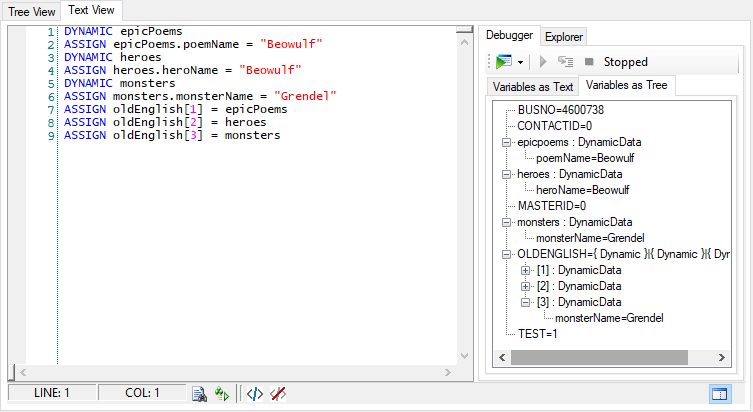Switch to Variables as Text tab
Viewport: 753px width, 412px height.
coord(532,87)
